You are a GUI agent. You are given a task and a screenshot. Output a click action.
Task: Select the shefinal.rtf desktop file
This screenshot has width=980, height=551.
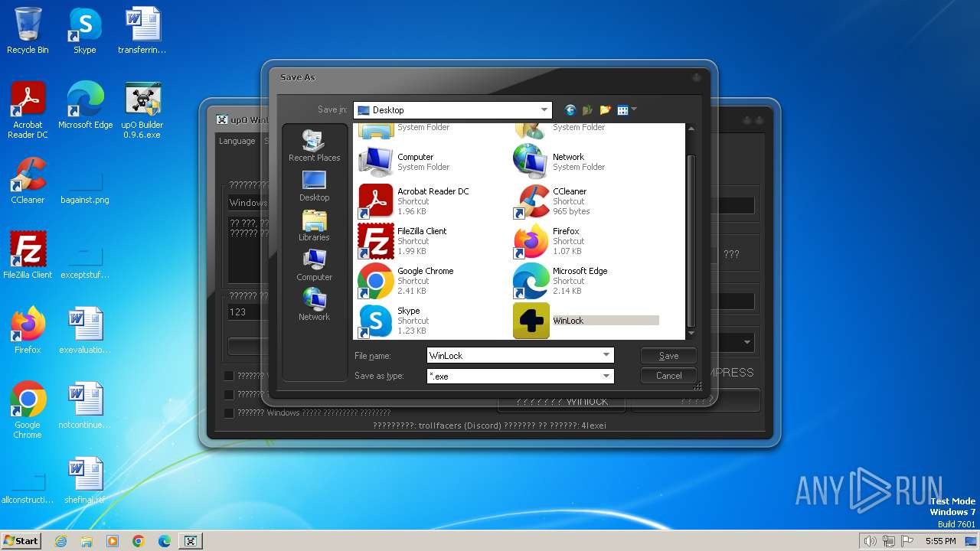(85, 481)
